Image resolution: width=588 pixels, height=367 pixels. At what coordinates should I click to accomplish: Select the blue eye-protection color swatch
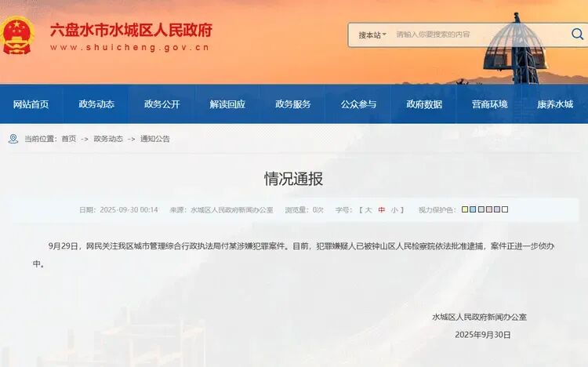tap(473, 209)
